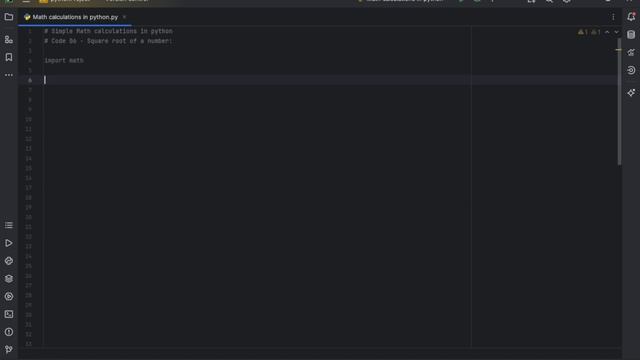
Task: Open the Notifications bell
Action: pyautogui.click(x=631, y=17)
